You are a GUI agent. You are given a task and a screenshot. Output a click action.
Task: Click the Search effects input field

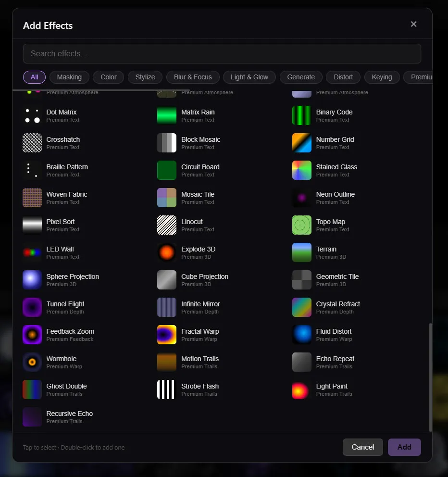pos(222,54)
